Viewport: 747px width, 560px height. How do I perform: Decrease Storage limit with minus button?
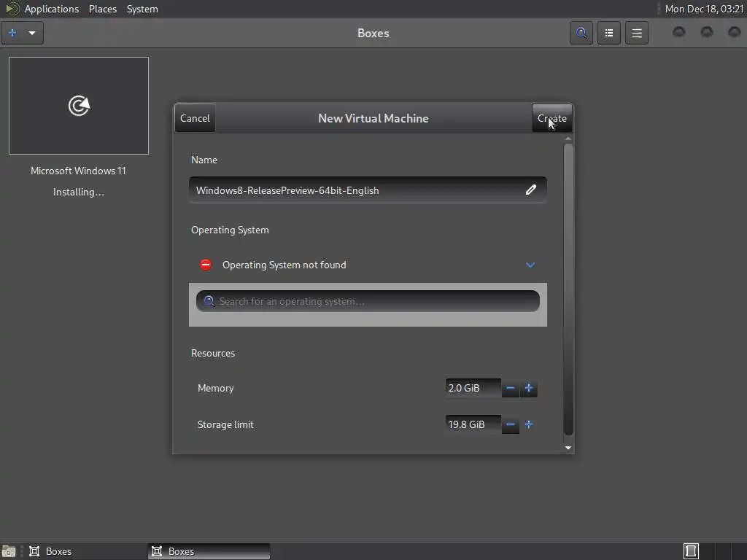pyautogui.click(x=510, y=424)
